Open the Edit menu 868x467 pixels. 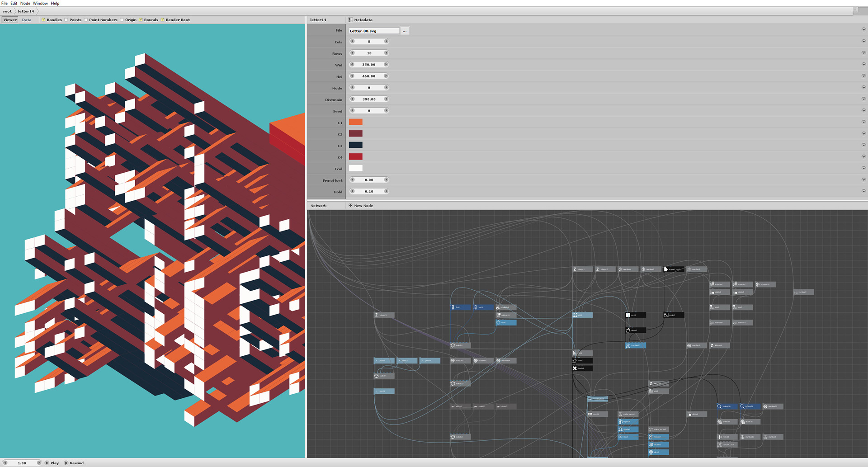coord(14,3)
